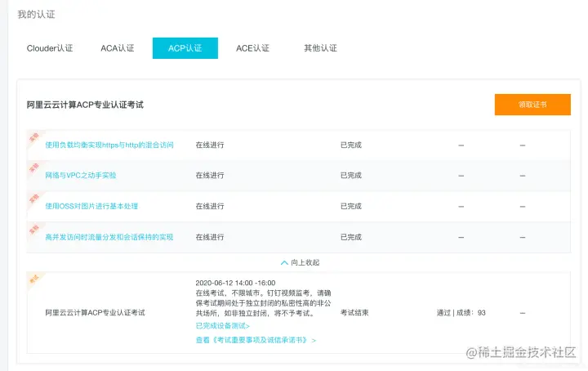This screenshot has width=588, height=371.
Task: Click the 阿里云云计算ACP专业认证考试 name in the exam row
Action: (x=95, y=312)
